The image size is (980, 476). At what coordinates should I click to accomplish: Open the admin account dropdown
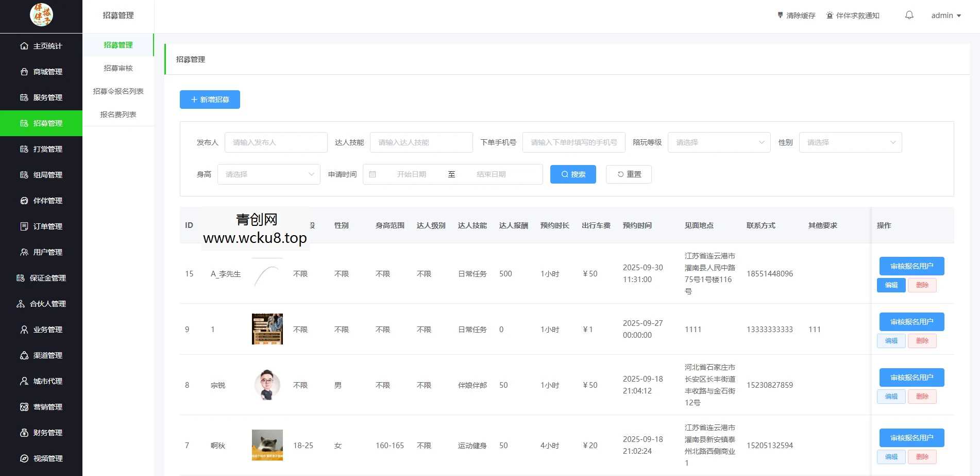point(945,15)
